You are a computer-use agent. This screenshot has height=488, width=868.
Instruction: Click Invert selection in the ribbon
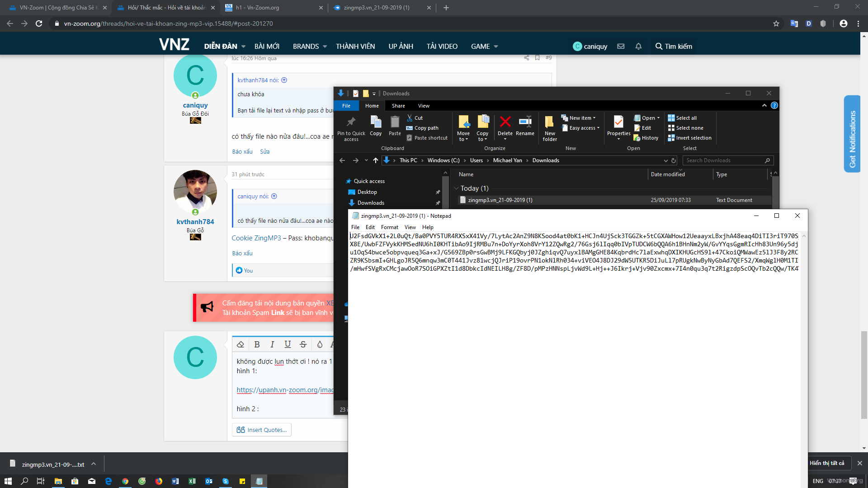689,138
